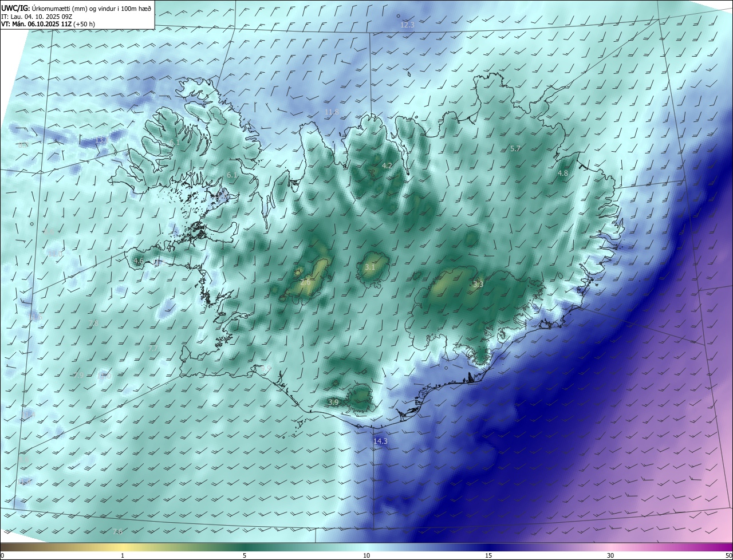Click the 2.6 value on the western glacier
Viewport: 733px width, 560px height.
coord(305,282)
